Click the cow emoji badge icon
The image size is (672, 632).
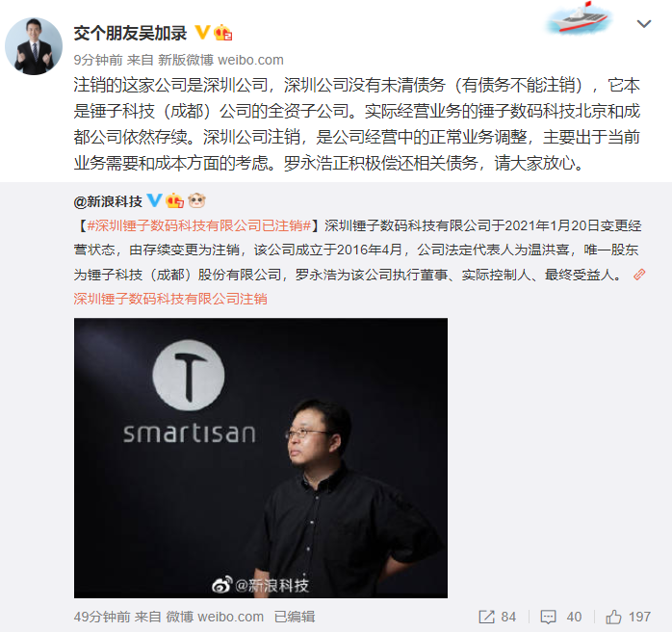[x=196, y=200]
